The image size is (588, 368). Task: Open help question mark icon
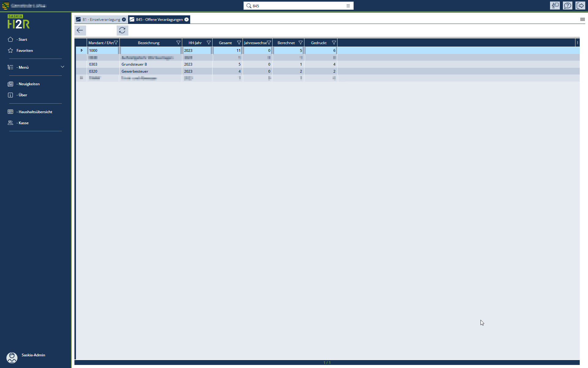pos(567,6)
